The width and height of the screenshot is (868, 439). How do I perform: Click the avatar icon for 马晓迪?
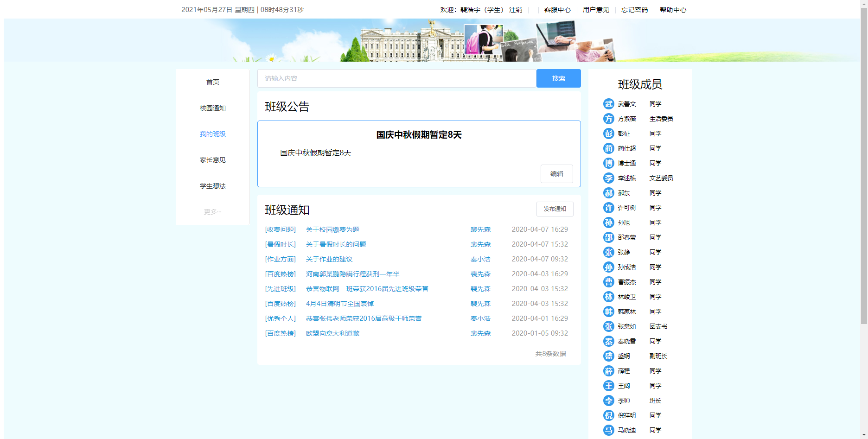tap(608, 430)
